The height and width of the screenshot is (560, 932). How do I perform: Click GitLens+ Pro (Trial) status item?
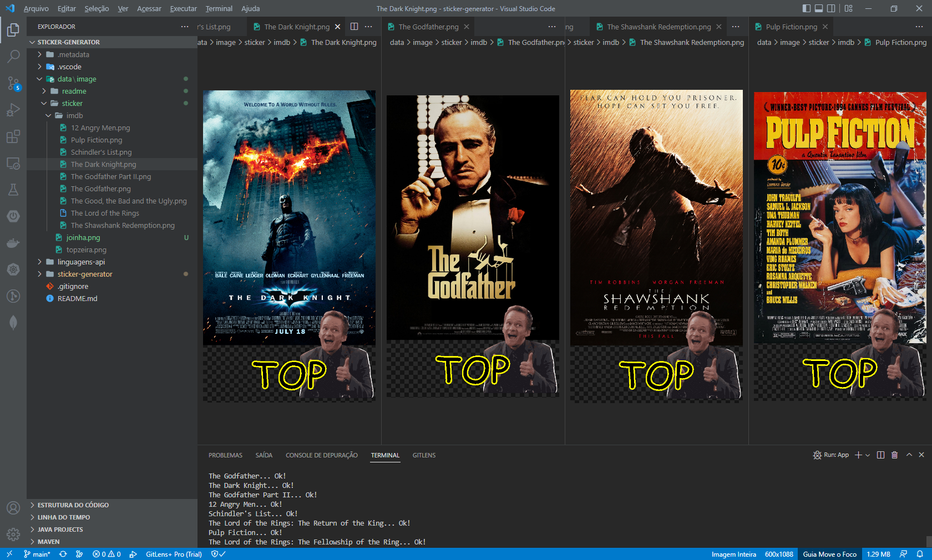point(174,554)
